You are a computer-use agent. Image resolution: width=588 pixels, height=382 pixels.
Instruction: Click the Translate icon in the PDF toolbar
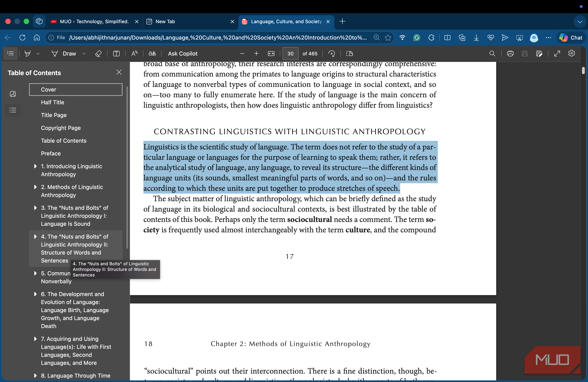[x=152, y=54]
